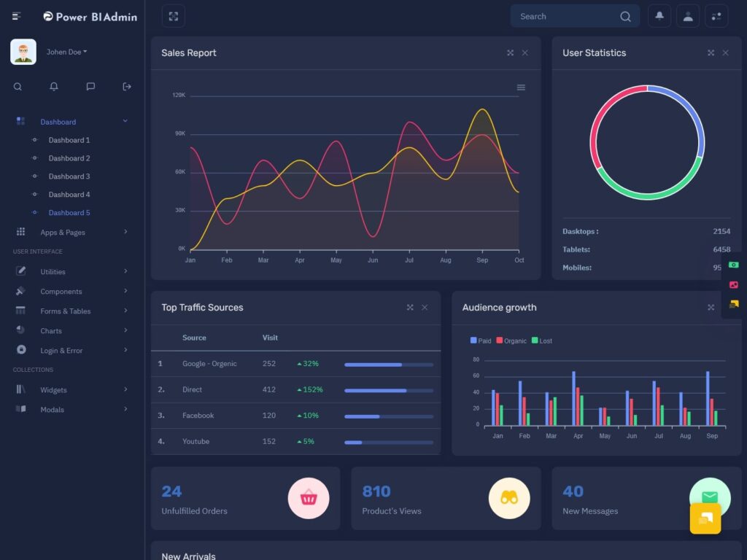Viewport: 747px width, 560px height.
Task: Click the Search input field
Action: click(x=565, y=16)
